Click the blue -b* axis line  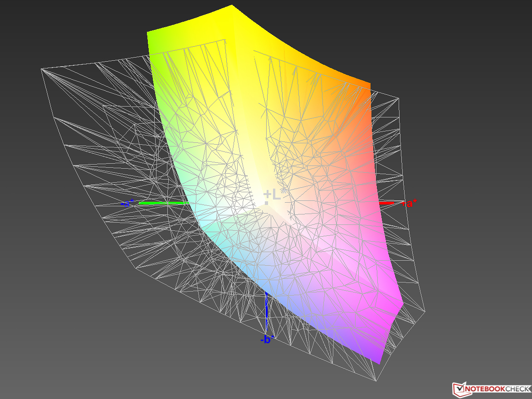[267, 311]
